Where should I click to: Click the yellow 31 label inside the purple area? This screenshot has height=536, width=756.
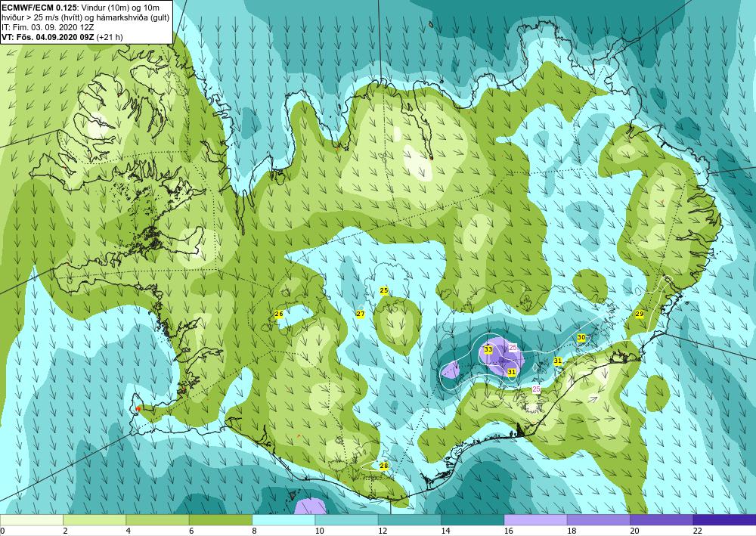pyautogui.click(x=512, y=372)
